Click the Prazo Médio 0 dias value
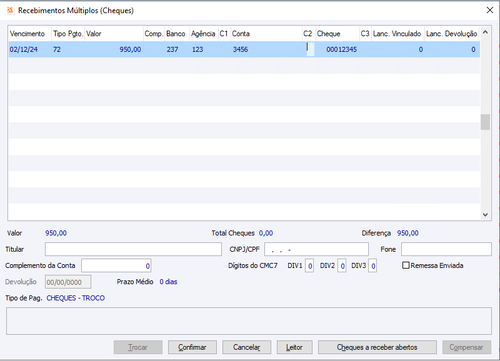 pyautogui.click(x=168, y=282)
